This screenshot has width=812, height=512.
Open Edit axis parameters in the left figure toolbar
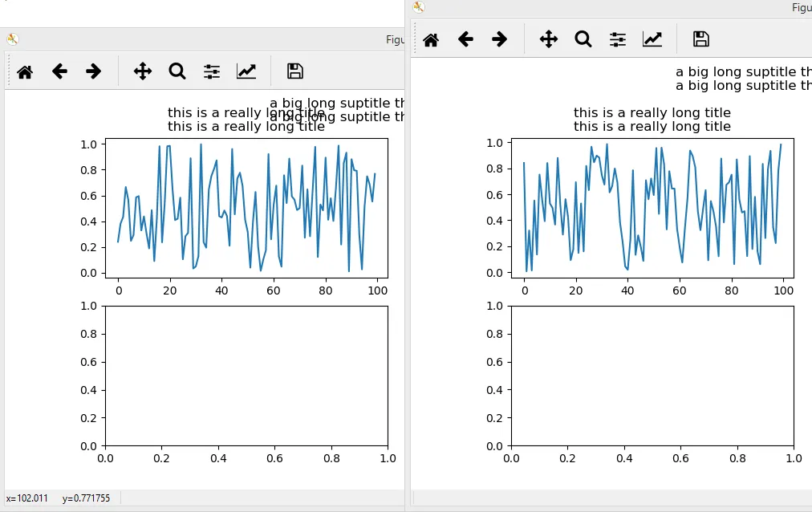pos(246,71)
